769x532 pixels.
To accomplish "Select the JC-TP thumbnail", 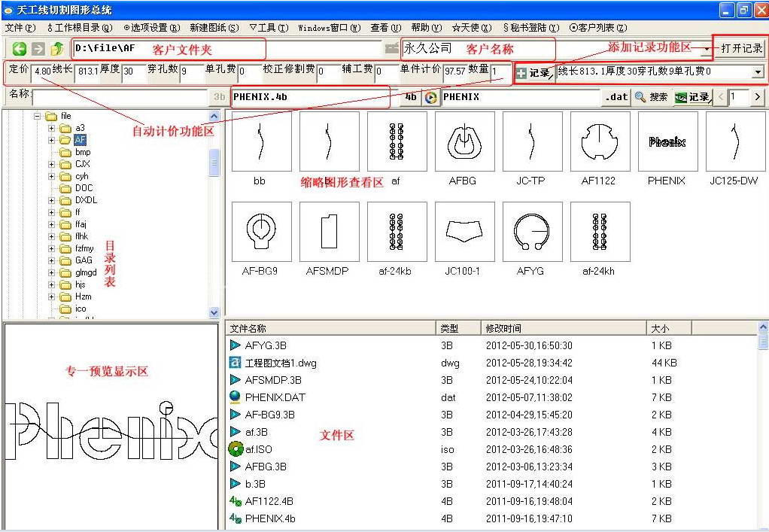I will coord(532,141).
